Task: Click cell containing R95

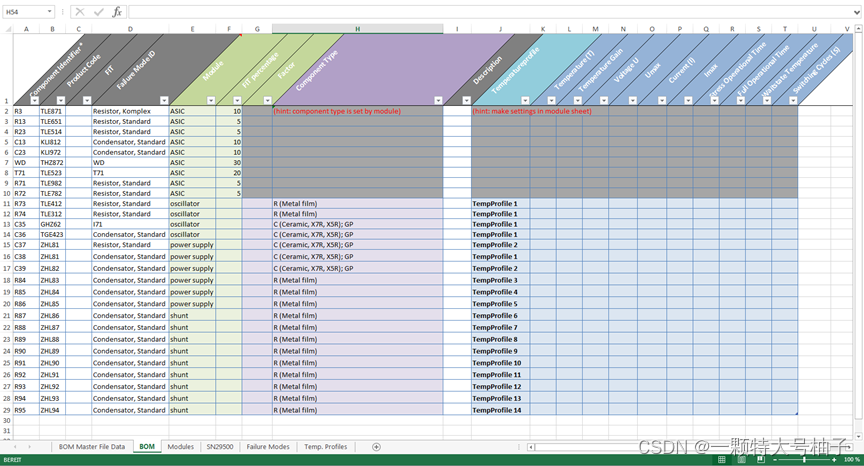Action: 26,410
